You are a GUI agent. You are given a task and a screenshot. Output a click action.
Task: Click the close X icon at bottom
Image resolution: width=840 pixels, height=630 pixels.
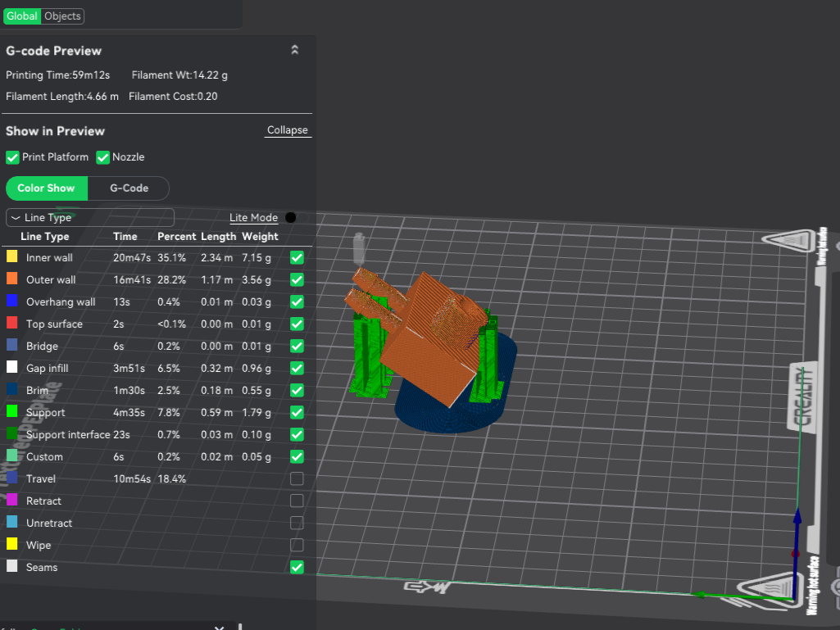(219, 628)
